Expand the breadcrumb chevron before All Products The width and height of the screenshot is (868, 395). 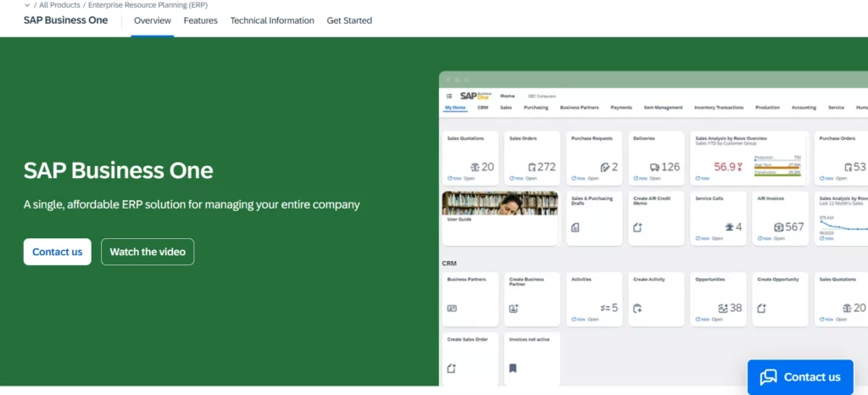pos(26,5)
